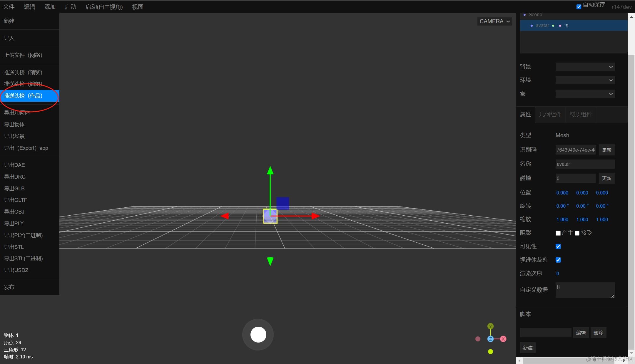Image resolution: width=635 pixels, height=364 pixels.
Task: Select avatar item in Scene outliner
Action: 542,26
